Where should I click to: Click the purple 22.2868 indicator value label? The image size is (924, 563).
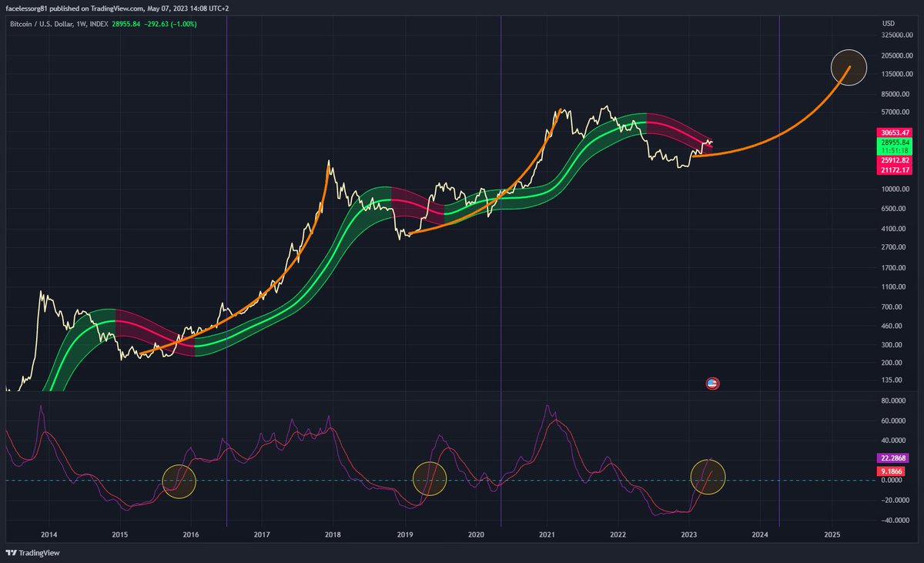point(895,457)
